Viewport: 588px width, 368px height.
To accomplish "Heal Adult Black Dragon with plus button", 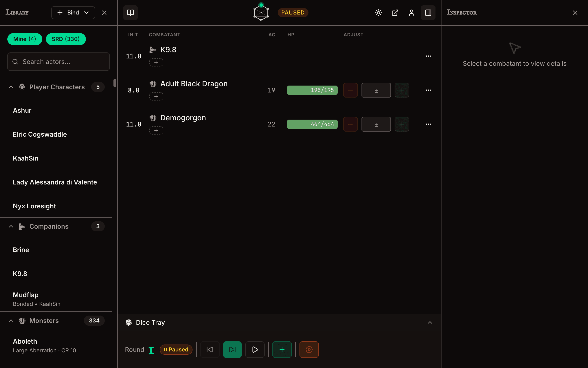I will [402, 90].
